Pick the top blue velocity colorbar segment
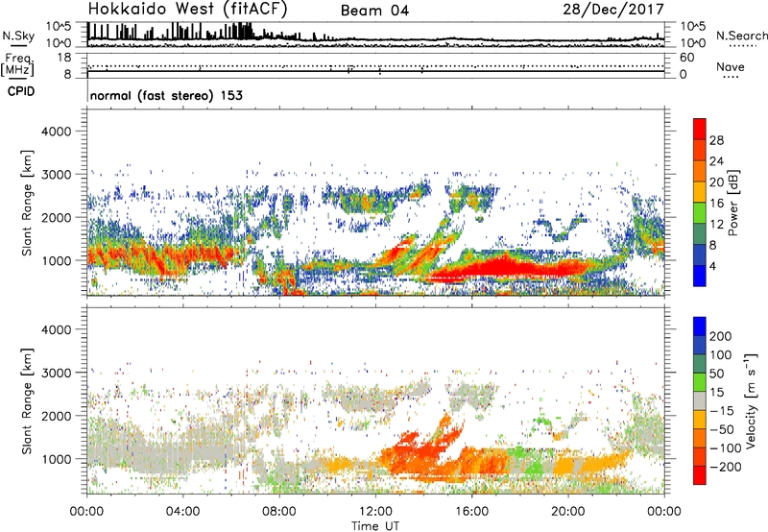Viewport: 768px width, 532px height. 700,326
